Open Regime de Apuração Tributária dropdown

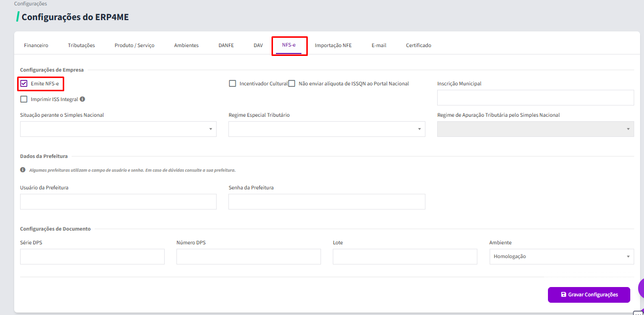tap(536, 129)
